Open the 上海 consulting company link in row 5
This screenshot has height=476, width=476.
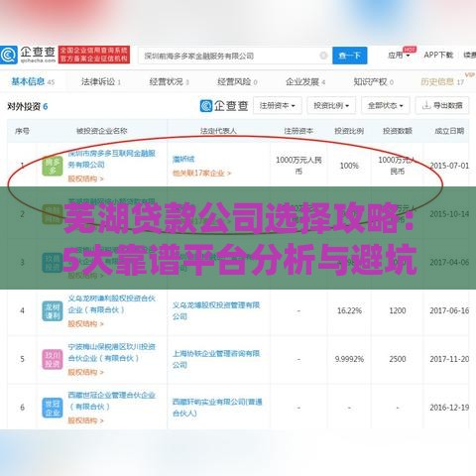click(216, 359)
